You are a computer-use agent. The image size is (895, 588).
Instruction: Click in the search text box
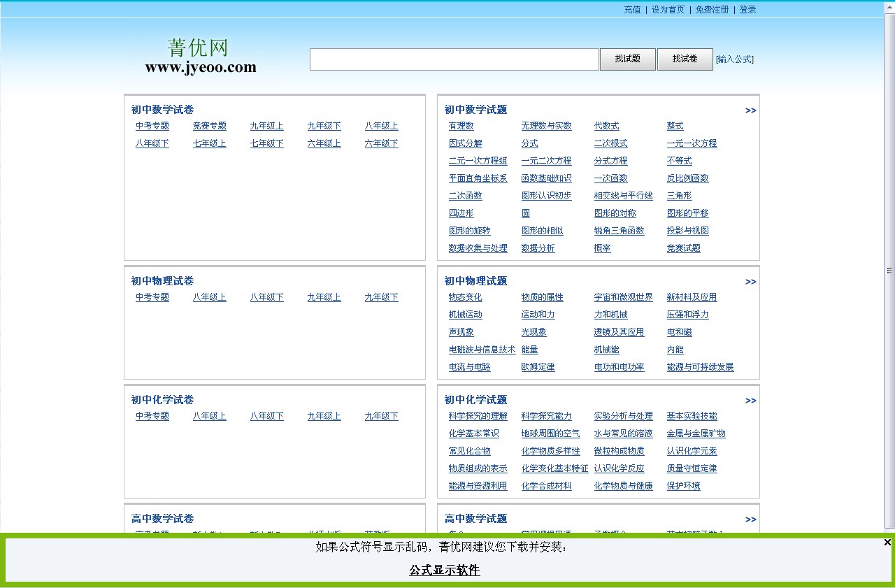point(454,59)
